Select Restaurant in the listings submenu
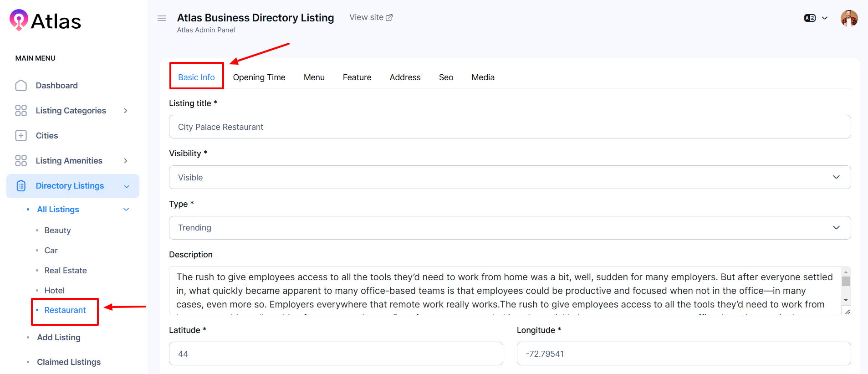The width and height of the screenshot is (868, 374). [x=65, y=310]
